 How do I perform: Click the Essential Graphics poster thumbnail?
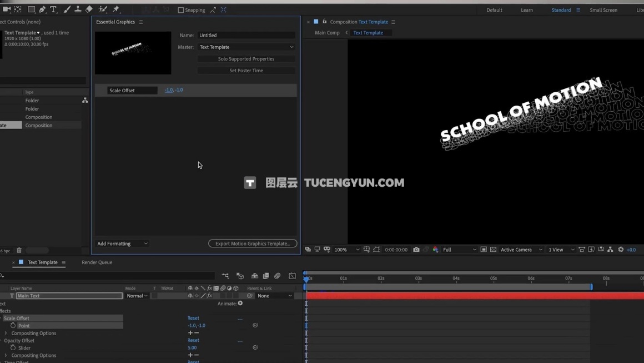pos(133,53)
